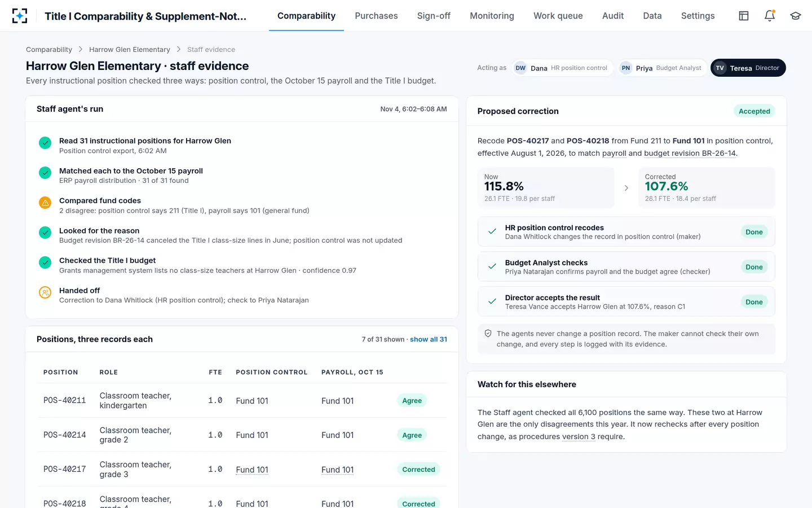812x508 pixels.
Task: Click the Accepted status badge
Action: coord(754,111)
